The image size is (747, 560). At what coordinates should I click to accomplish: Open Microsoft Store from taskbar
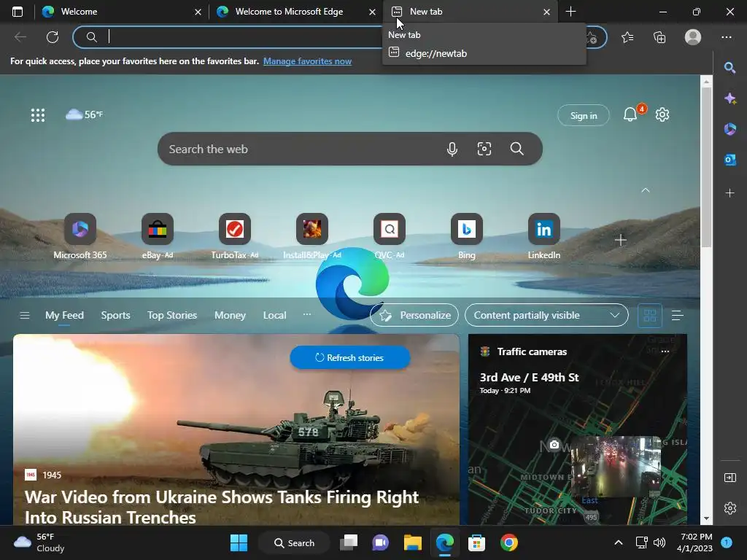tap(476, 542)
